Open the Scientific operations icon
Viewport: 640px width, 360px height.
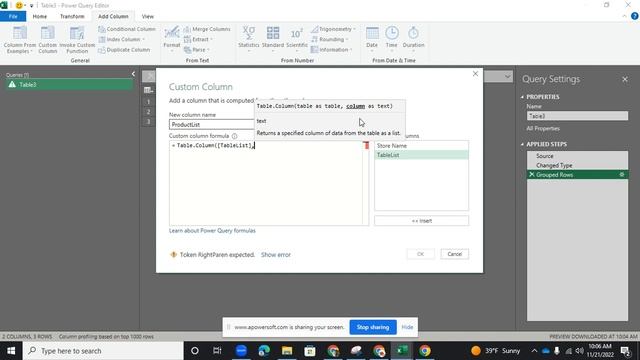(x=297, y=39)
